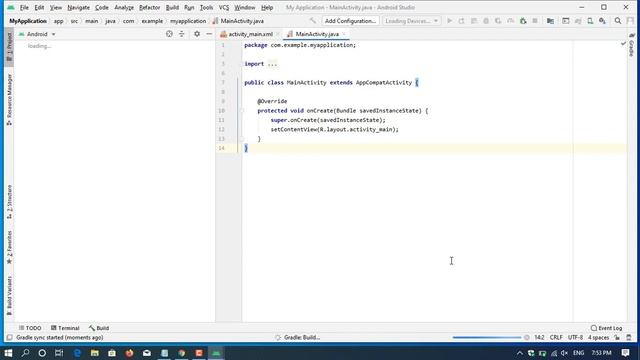This screenshot has width=640, height=360.
Task: Click the MainActivity.java breadcrumb
Action: pos(238,21)
